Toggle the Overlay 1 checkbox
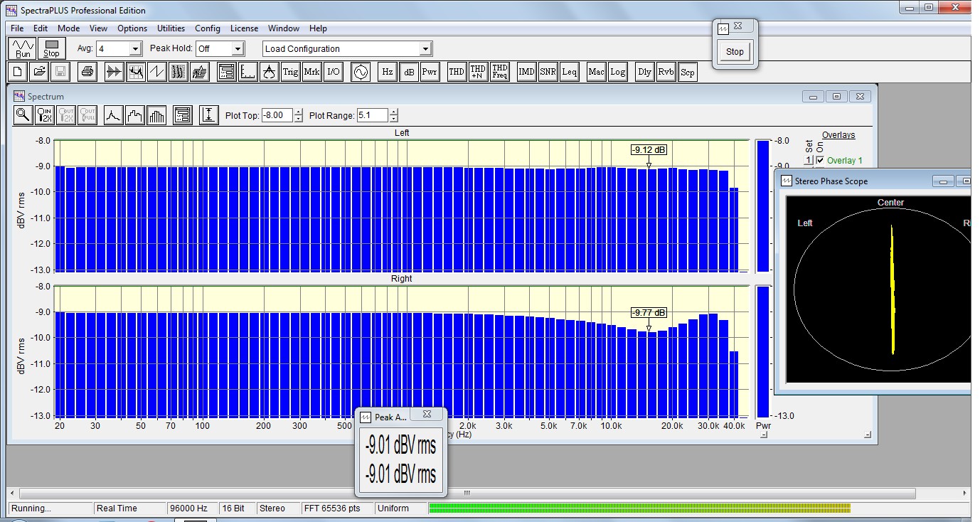The height and width of the screenshot is (522, 980). click(820, 161)
